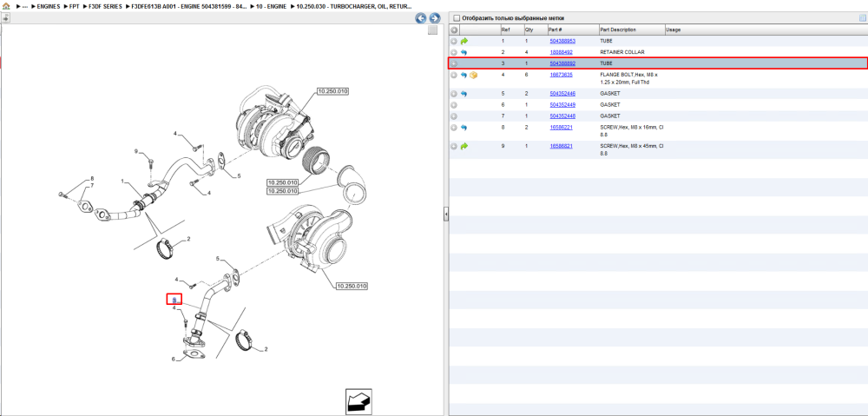The image size is (868, 416).
Task: Add the M8 x 16mm SCREW using its plus icon
Action: click(454, 128)
